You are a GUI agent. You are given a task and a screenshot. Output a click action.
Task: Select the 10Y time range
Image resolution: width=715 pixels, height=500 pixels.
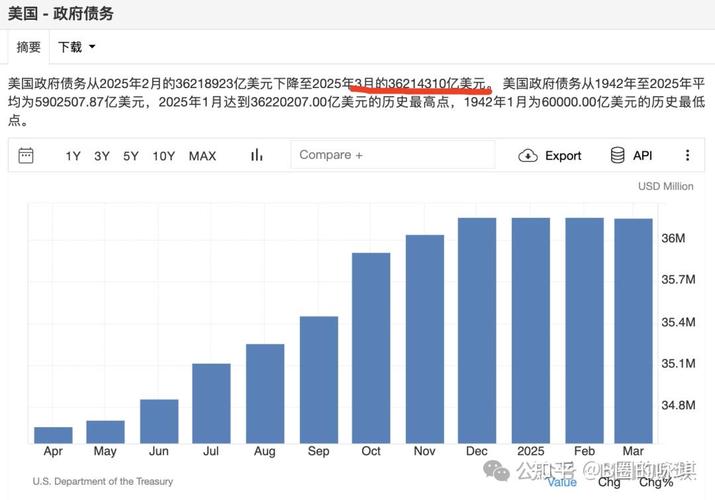click(x=164, y=156)
